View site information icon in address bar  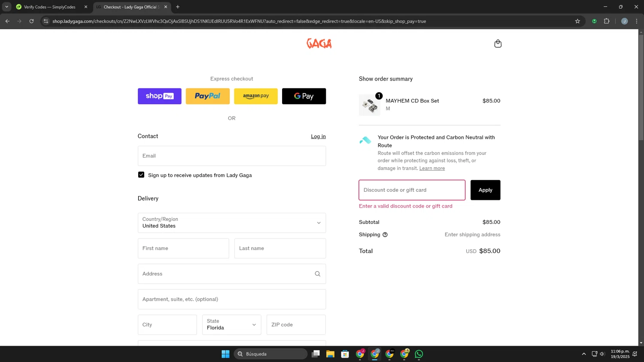click(46, 21)
